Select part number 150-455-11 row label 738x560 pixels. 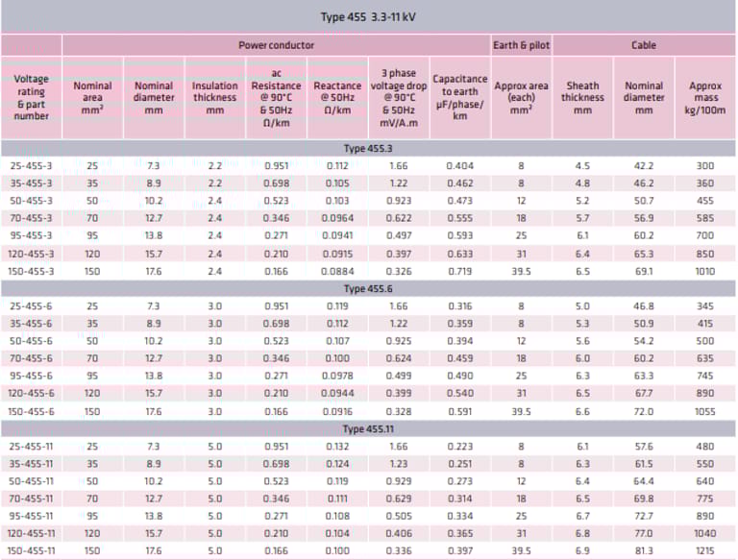[x=31, y=551]
